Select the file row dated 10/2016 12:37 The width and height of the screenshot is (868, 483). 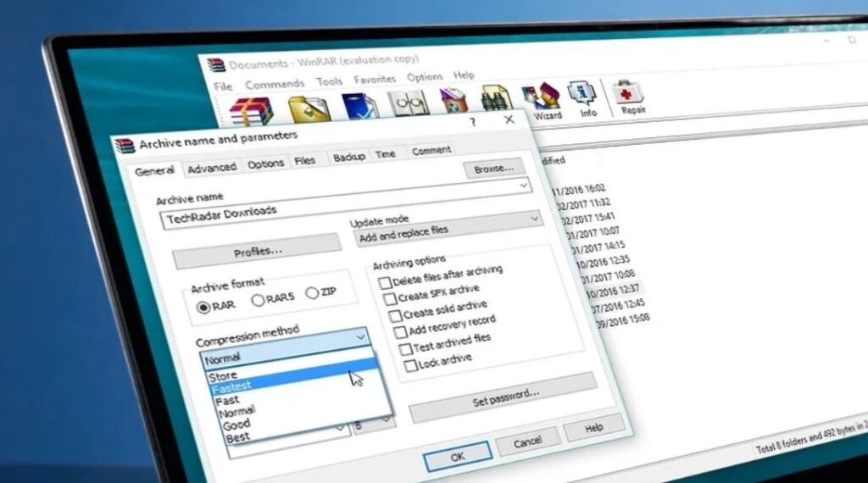coord(612,291)
